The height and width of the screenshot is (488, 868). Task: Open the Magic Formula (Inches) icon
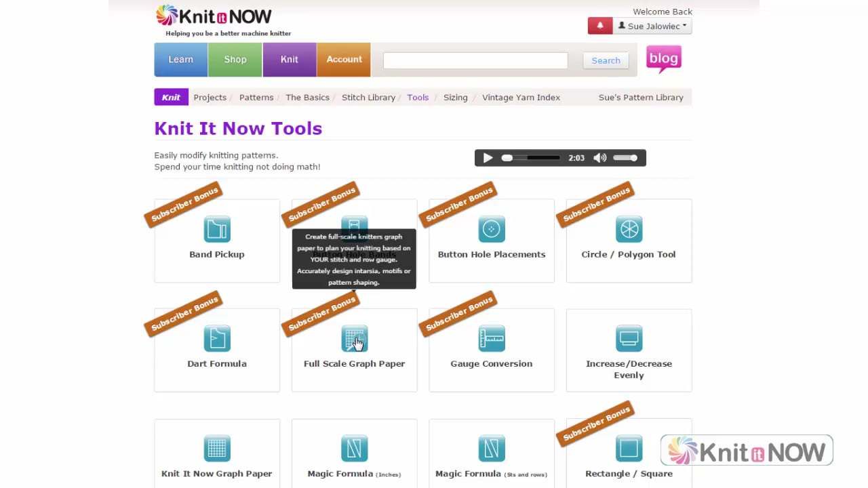pos(354,448)
